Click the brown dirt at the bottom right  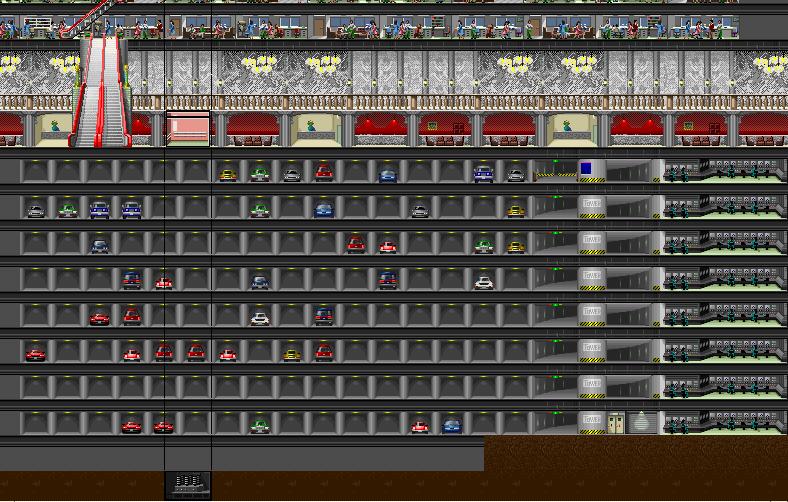[640, 470]
